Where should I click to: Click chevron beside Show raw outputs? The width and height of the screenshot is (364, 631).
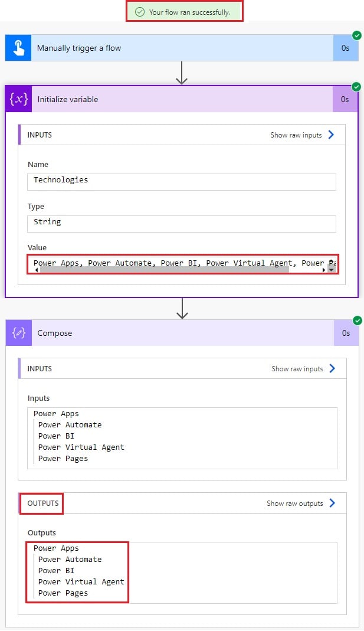(x=332, y=503)
